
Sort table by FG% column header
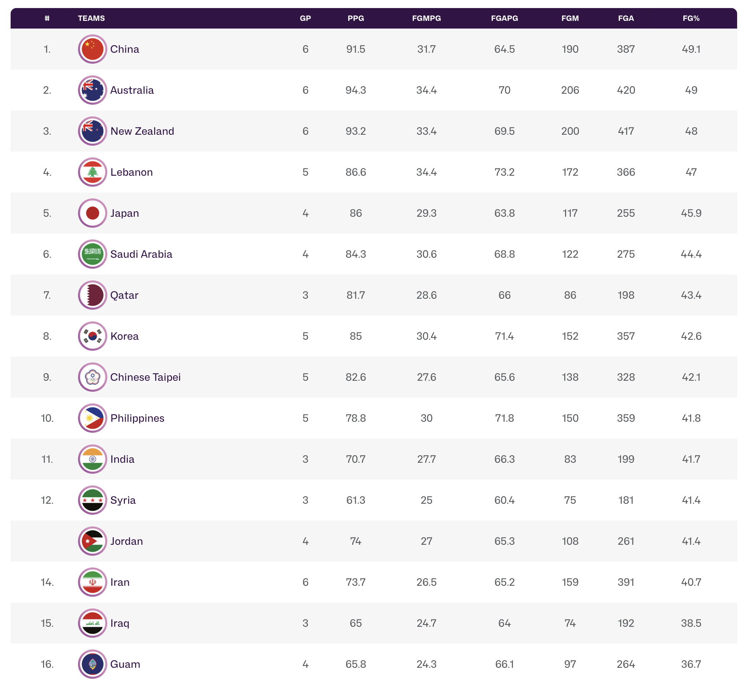click(691, 18)
